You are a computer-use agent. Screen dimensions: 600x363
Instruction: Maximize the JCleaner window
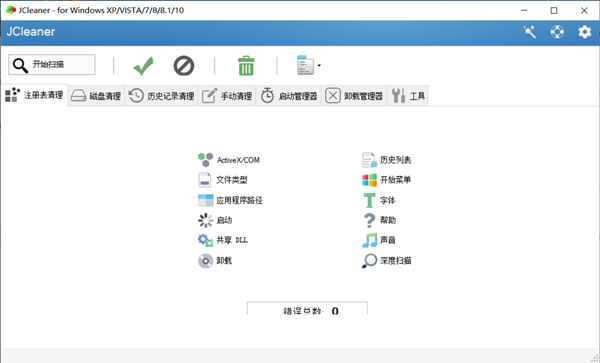pos(554,10)
